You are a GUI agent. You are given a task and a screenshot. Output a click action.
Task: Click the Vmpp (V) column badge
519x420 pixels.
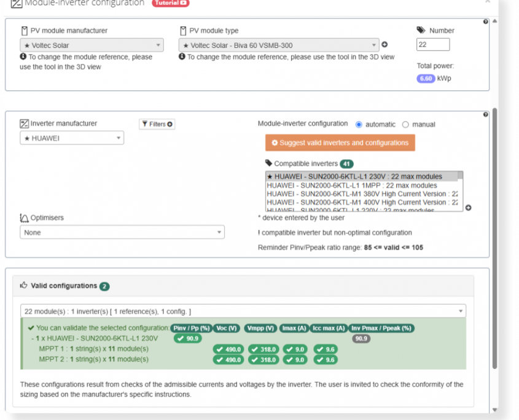tap(261, 329)
